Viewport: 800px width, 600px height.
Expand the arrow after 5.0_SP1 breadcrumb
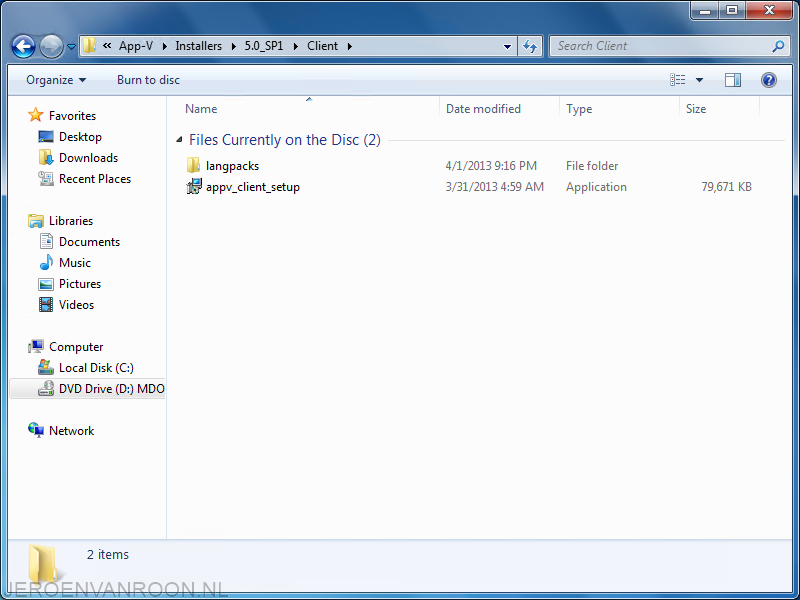295,46
